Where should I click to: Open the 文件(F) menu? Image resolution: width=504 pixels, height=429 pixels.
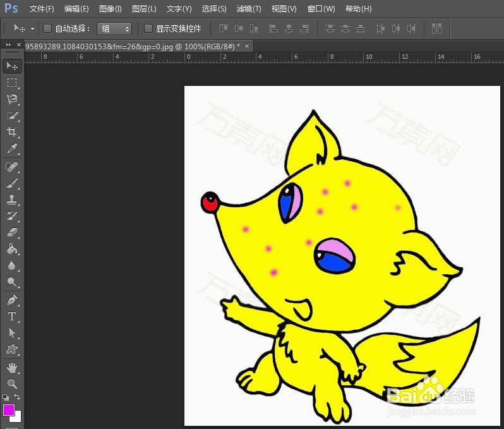[x=42, y=9]
